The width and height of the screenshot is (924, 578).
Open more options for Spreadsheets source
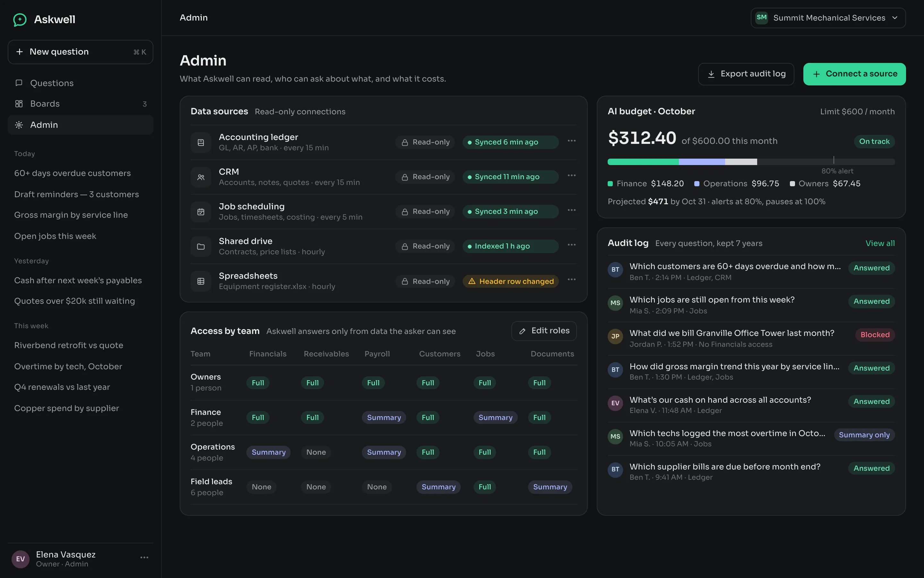click(x=572, y=279)
